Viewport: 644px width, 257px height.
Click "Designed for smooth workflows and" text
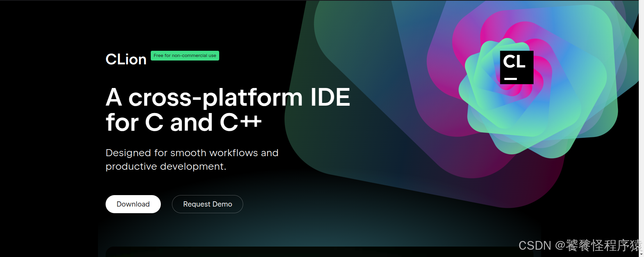[x=192, y=153]
